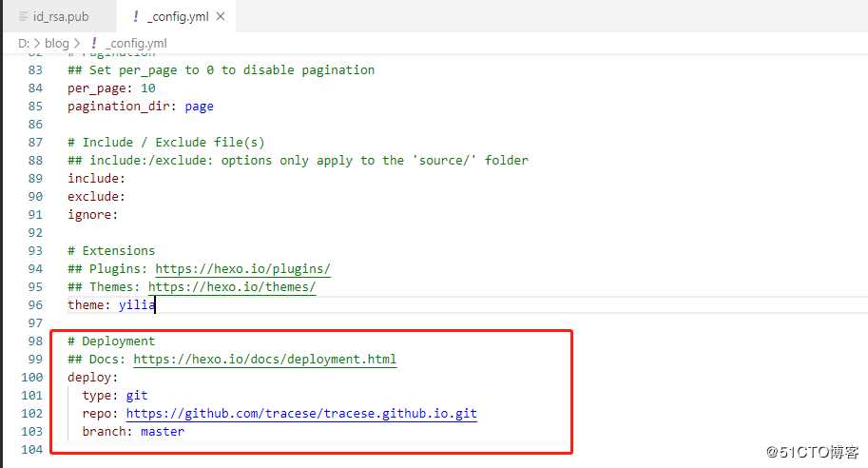
Task: Click the 'pagination_dir: page' line
Action: click(141, 107)
